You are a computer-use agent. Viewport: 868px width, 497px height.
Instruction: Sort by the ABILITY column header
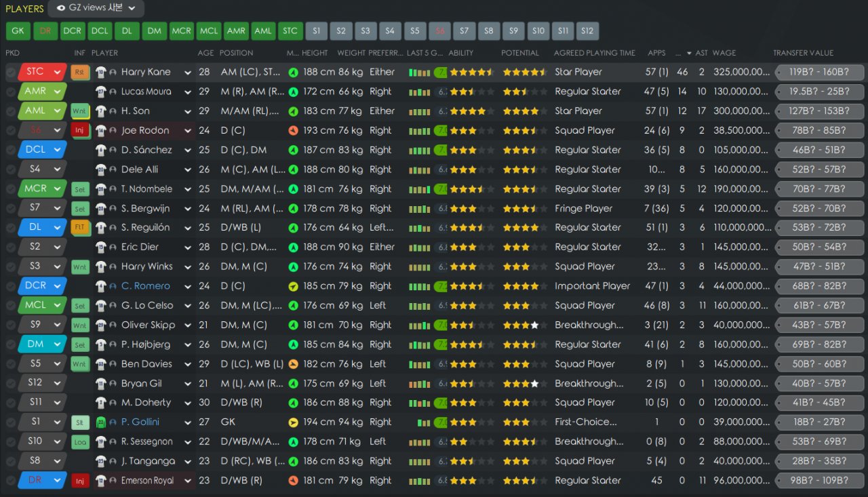[x=461, y=53]
